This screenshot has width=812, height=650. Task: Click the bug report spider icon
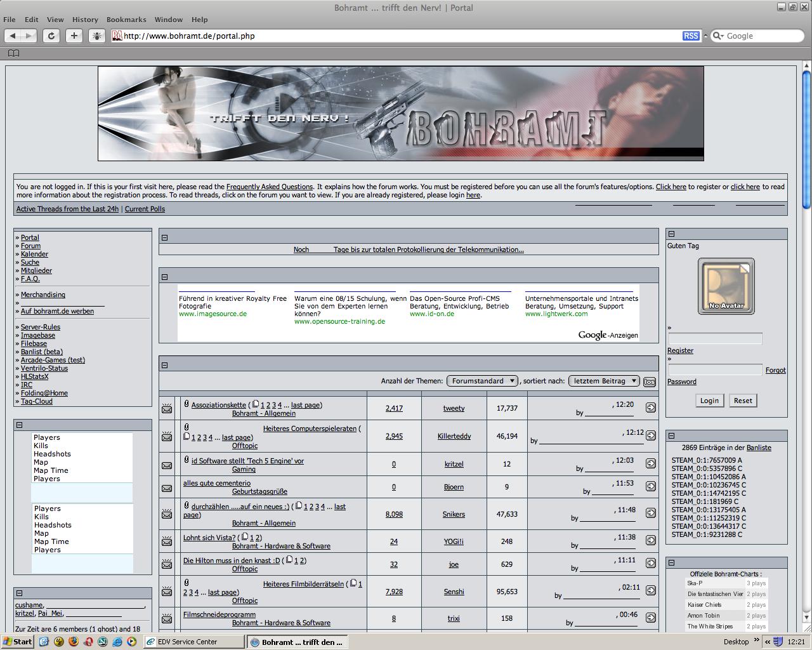pos(97,36)
